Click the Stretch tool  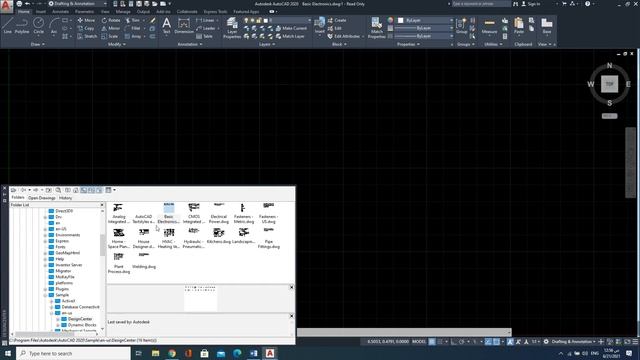point(87,36)
